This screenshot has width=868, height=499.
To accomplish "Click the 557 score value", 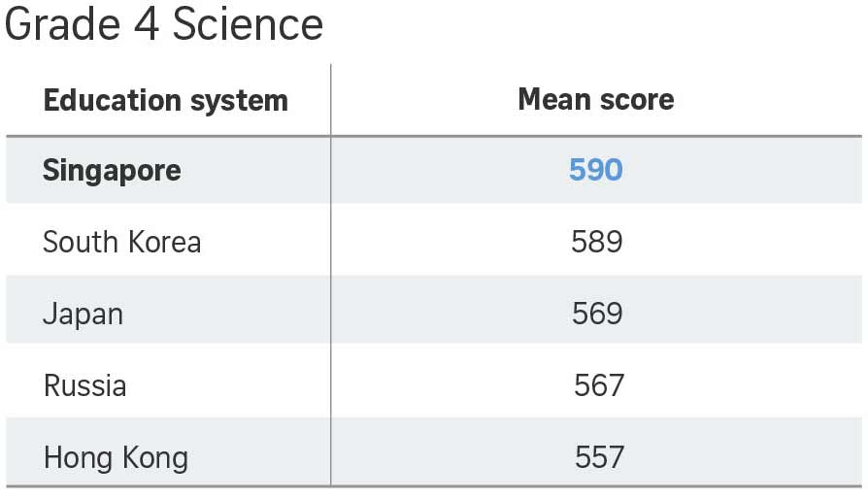I will coord(598,457).
